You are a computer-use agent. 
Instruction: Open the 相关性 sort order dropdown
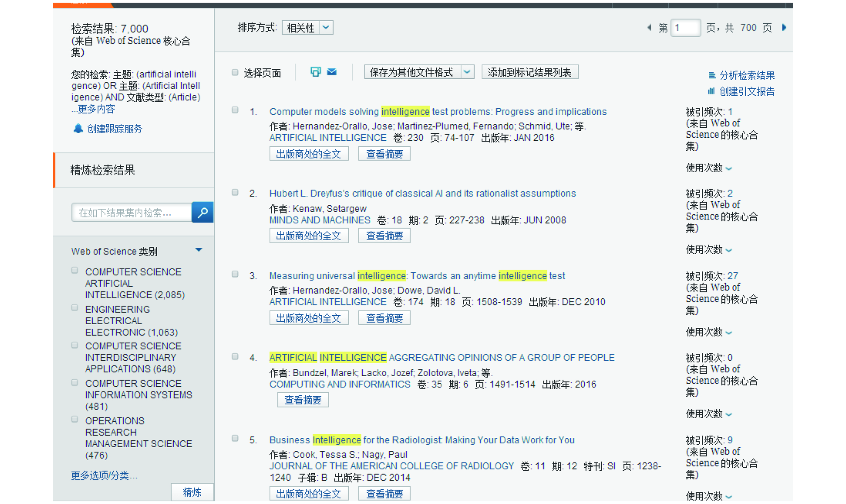click(308, 28)
